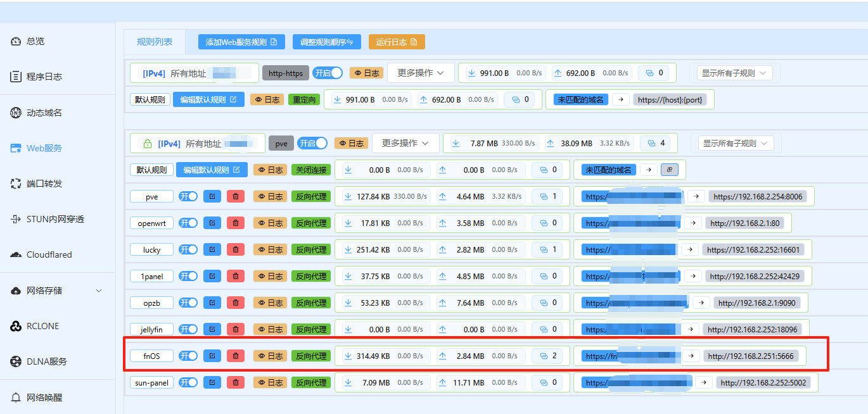Toggle the pve group 开启 switch

pos(312,143)
